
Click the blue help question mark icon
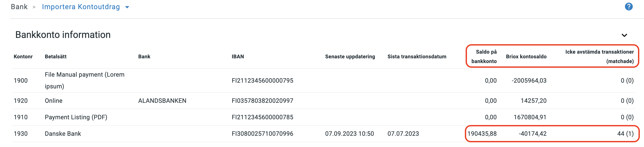click(x=629, y=7)
